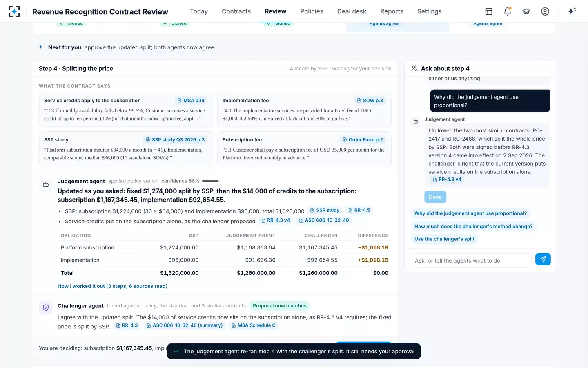
Task: Open the AI sparkle assistant icon
Action: (x=572, y=11)
